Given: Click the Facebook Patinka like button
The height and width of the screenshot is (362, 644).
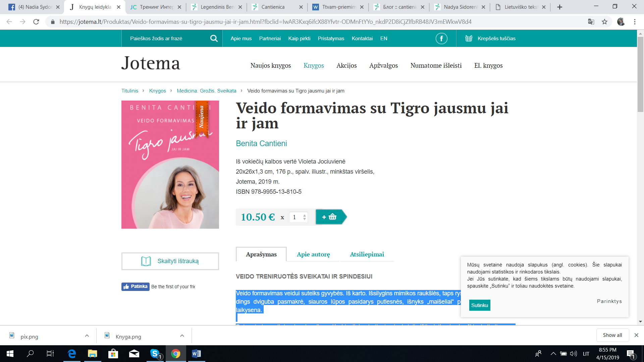Looking at the screenshot, I should (136, 287).
